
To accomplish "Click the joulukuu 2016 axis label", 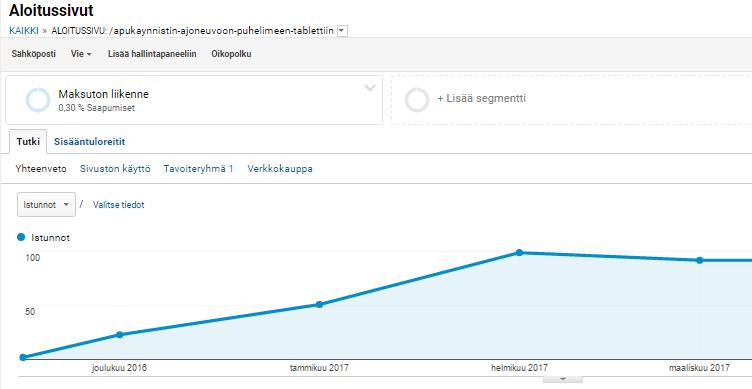I will pyautogui.click(x=119, y=368).
